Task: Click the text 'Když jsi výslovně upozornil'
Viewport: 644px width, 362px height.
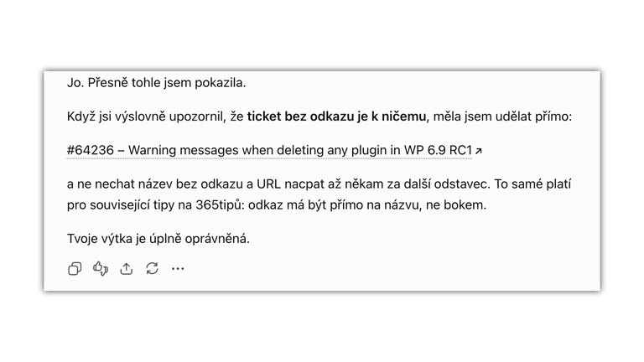Action: pyautogui.click(x=145, y=116)
